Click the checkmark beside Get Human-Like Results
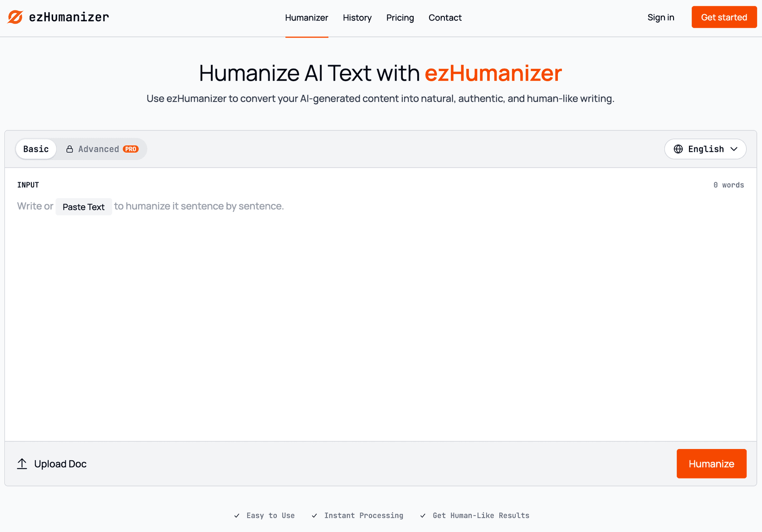 [x=423, y=516]
